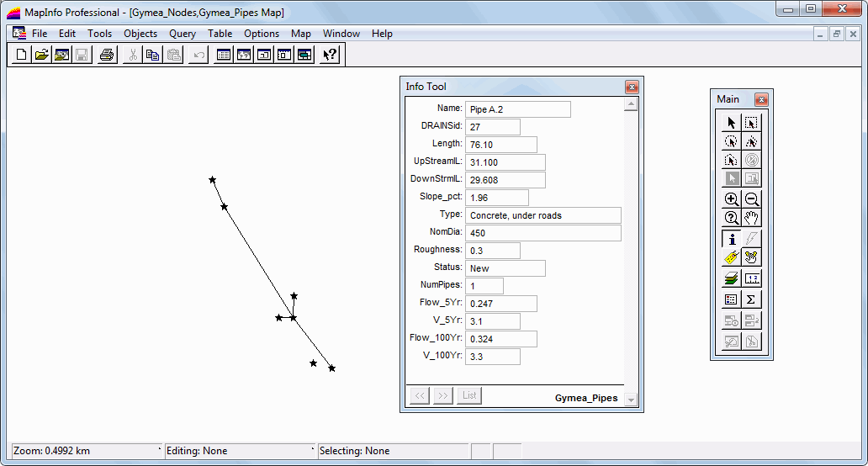The image size is (868, 466).
Task: Show the Statistics sigma icon
Action: (751, 299)
